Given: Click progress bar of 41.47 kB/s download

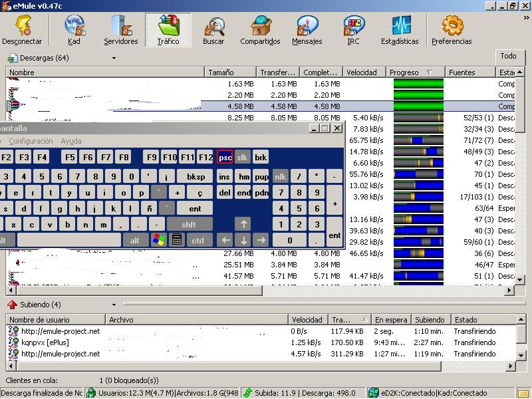Looking at the screenshot, I should click(x=418, y=276).
